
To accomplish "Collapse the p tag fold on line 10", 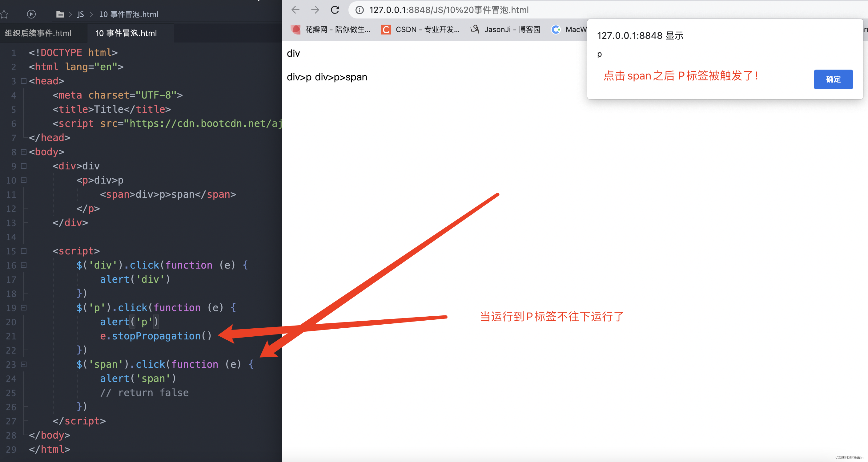I will click(x=24, y=180).
